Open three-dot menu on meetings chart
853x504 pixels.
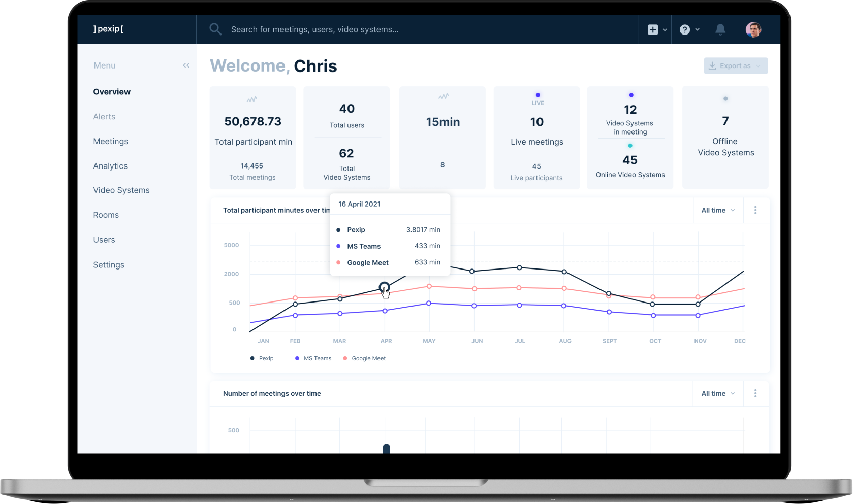pyautogui.click(x=755, y=393)
